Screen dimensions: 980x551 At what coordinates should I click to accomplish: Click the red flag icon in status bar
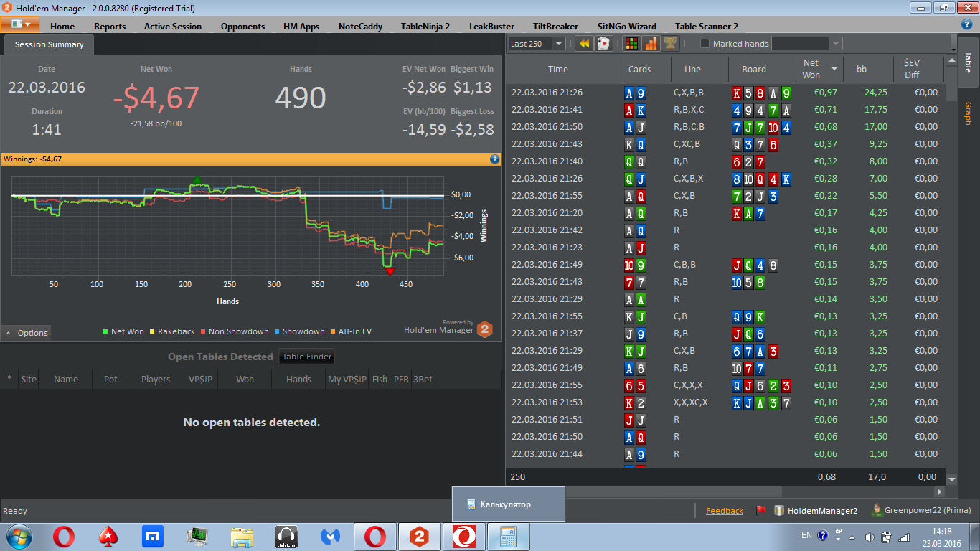[x=761, y=511]
